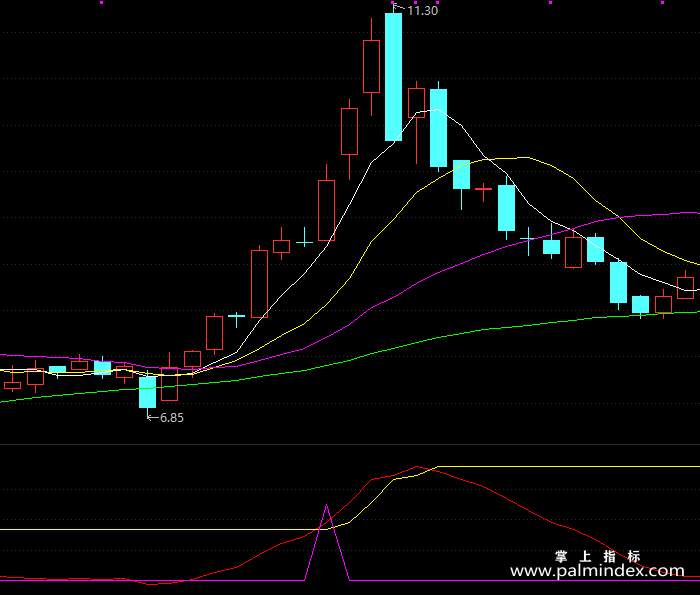Viewport: 700px width, 595px height.
Task: Select the last red candlestick at the chart's right edge
Action: click(686, 287)
